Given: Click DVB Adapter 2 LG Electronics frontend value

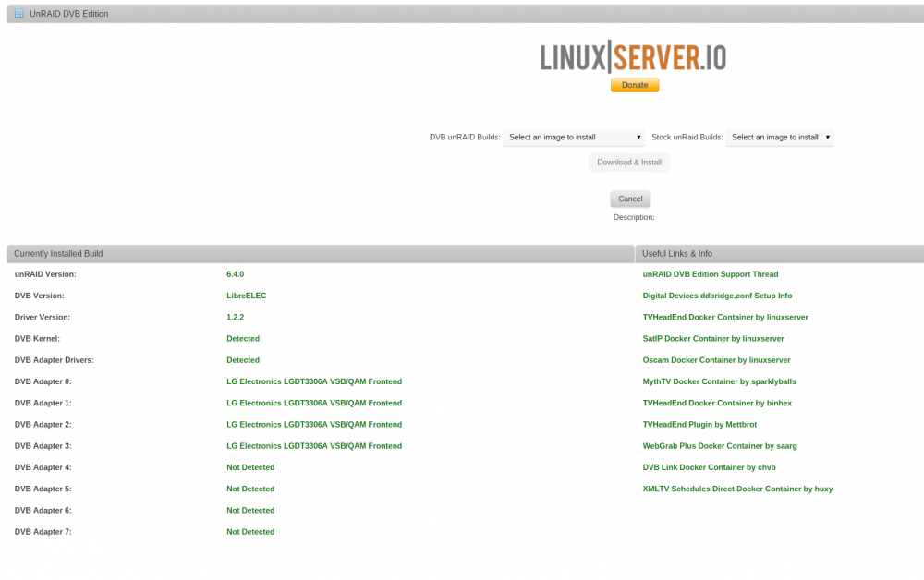Looking at the screenshot, I should pyautogui.click(x=314, y=425).
